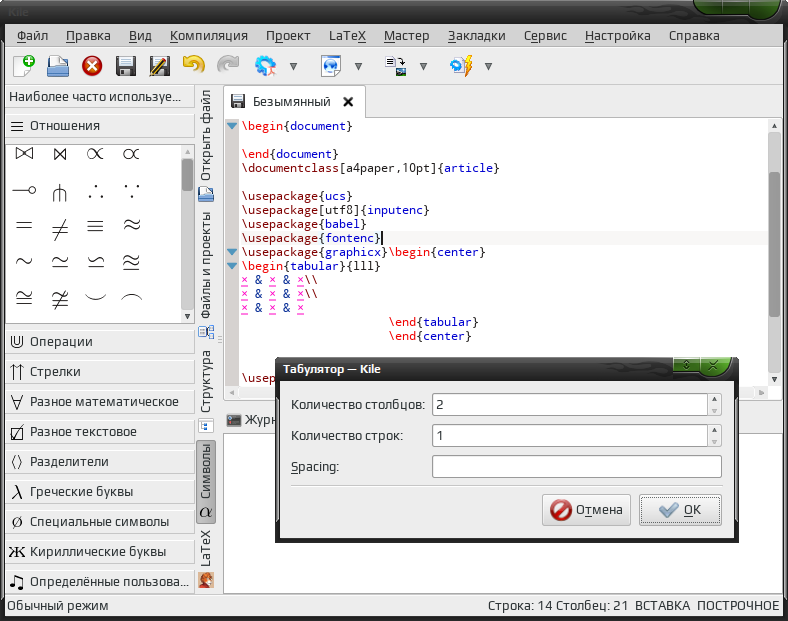Insert the therefore three-dots symbol
Screen dimensions: 788x621
95,191
